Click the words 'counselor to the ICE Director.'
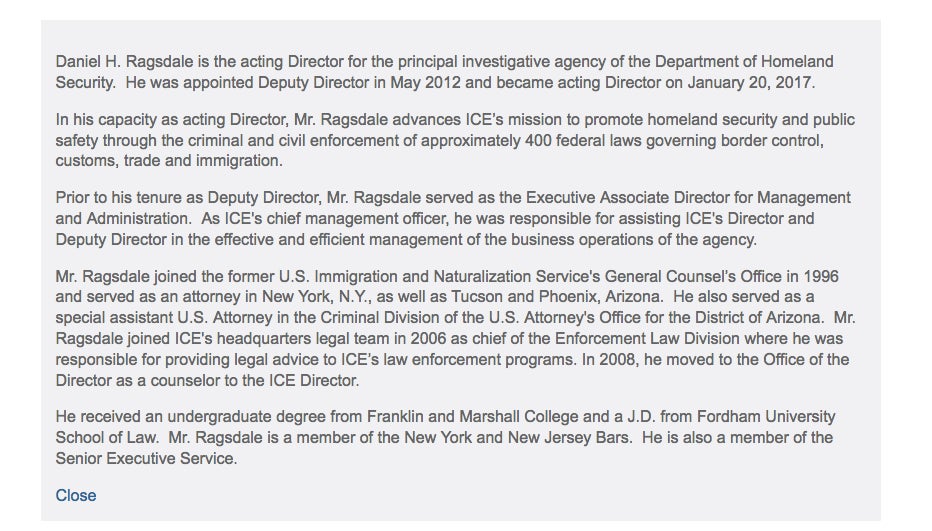This screenshot has width=932, height=531. coord(254,381)
